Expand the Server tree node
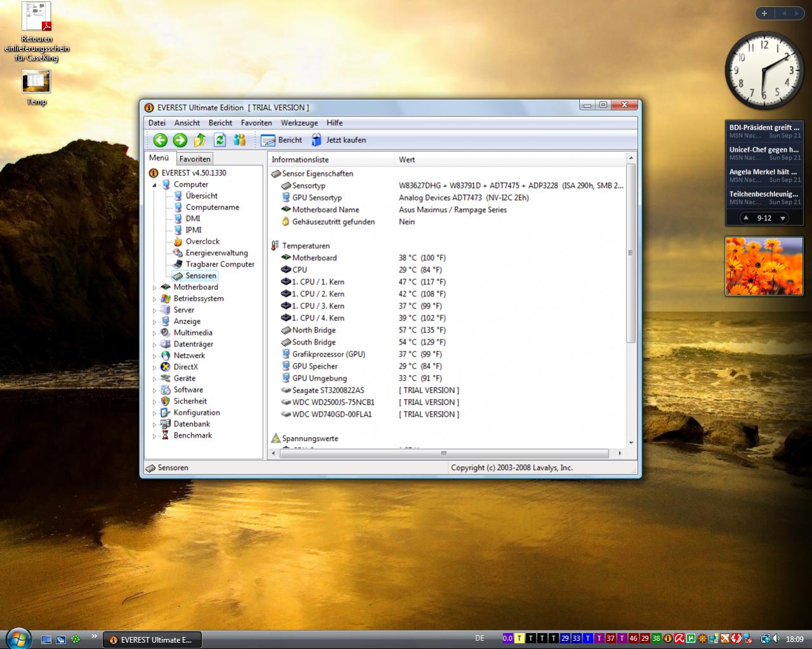 click(x=154, y=310)
